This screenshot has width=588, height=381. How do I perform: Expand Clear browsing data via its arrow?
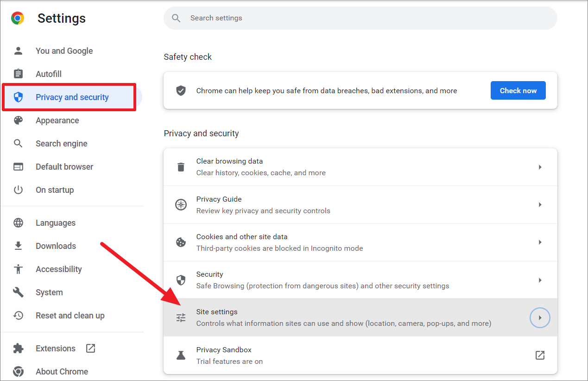(540, 167)
